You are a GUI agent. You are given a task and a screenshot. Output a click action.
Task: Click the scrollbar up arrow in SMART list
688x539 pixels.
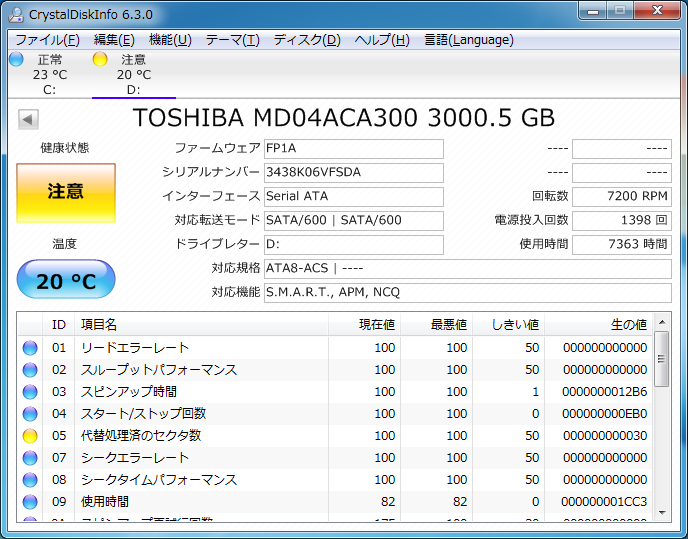coord(662,322)
